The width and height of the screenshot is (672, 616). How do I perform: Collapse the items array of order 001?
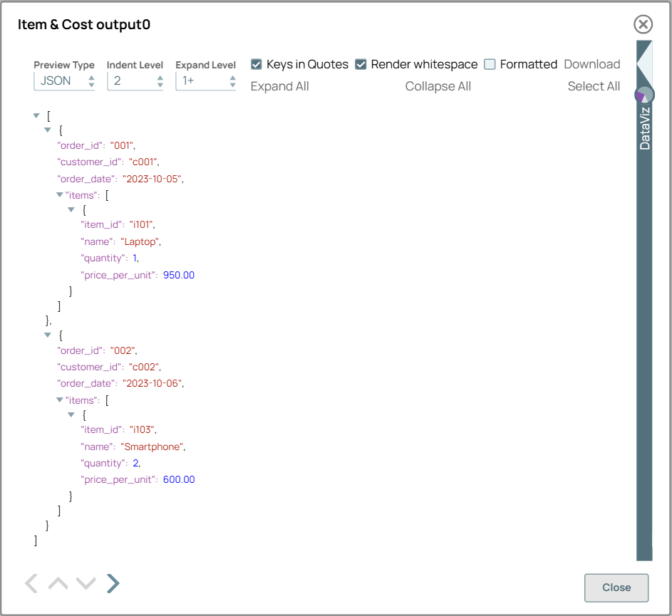tap(60, 194)
